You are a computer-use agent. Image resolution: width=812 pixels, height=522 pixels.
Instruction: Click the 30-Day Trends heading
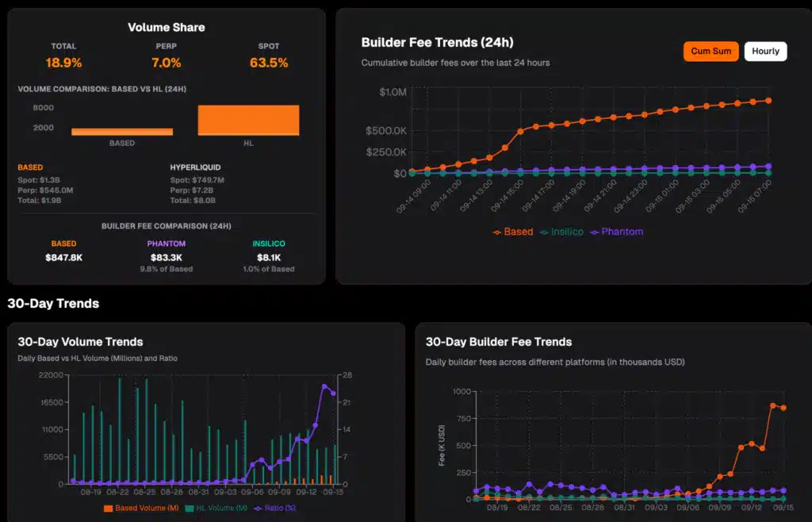coord(52,303)
